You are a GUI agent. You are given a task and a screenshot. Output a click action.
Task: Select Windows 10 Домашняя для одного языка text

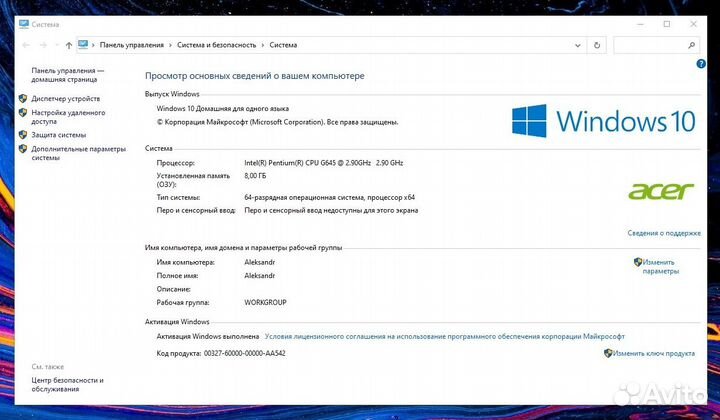tap(223, 109)
